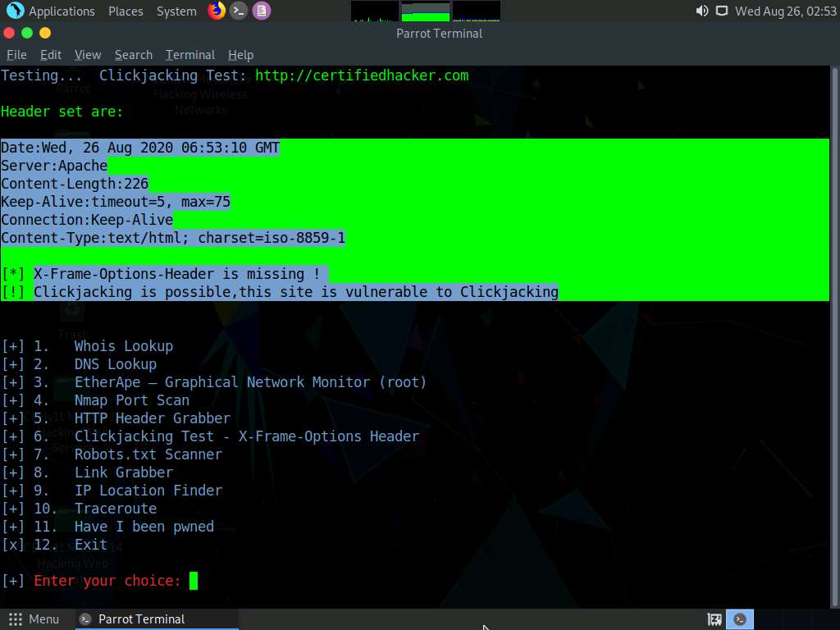Image resolution: width=840 pixels, height=630 pixels.
Task: Click the 'Enter your choice:' prompt text
Action: tap(107, 581)
